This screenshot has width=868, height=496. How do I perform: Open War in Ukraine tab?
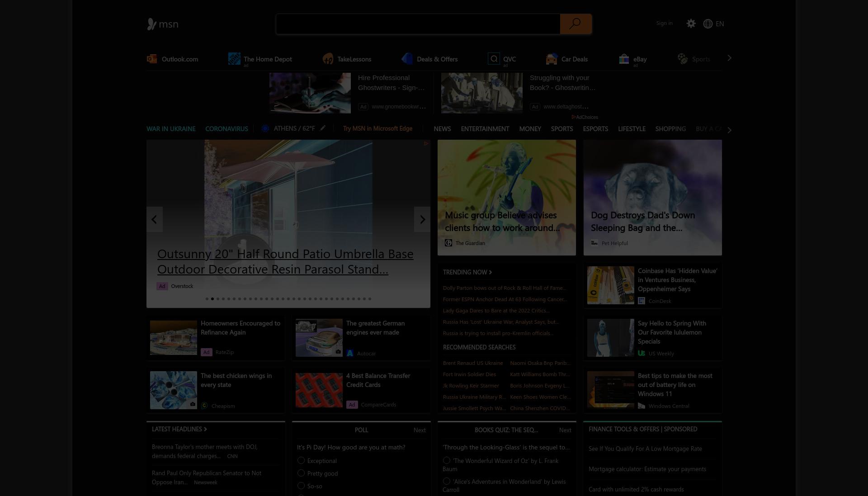tap(171, 129)
